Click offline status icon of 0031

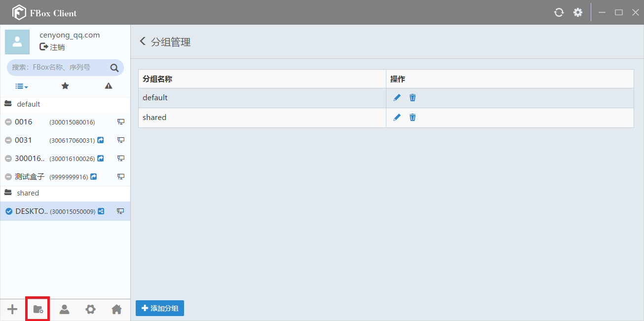coord(8,140)
